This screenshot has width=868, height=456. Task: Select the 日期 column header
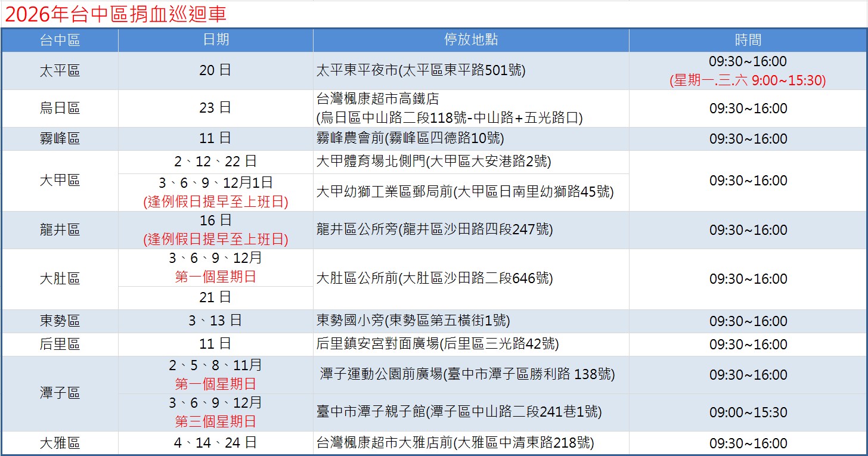(215, 40)
